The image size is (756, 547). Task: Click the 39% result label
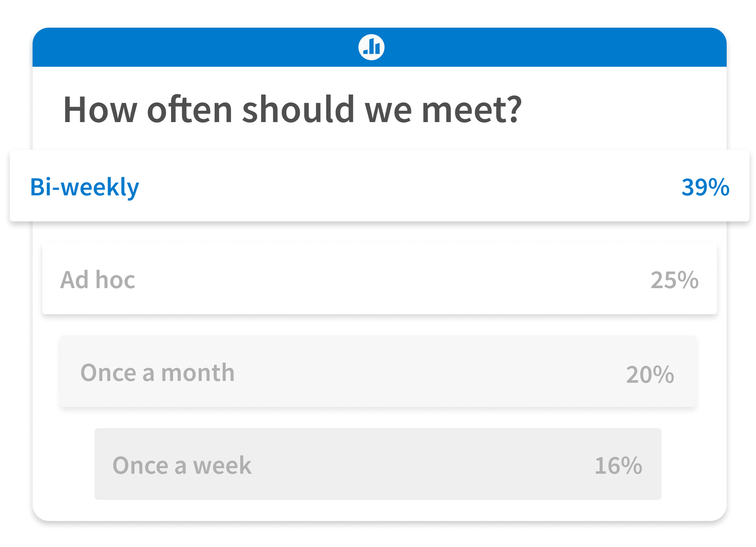click(x=705, y=187)
